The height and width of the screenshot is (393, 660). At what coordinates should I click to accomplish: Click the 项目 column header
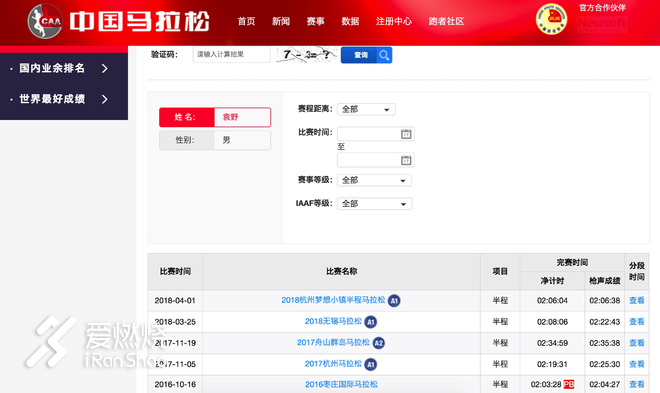click(x=500, y=271)
